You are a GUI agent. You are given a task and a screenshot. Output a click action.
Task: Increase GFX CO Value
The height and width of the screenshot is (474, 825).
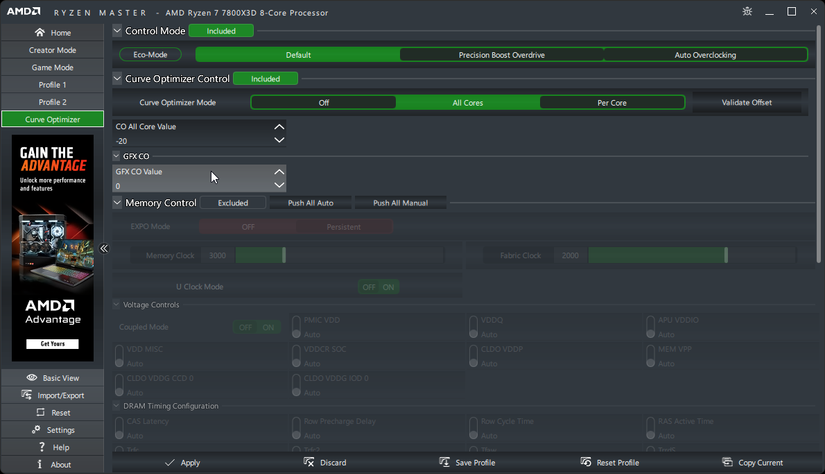point(279,172)
